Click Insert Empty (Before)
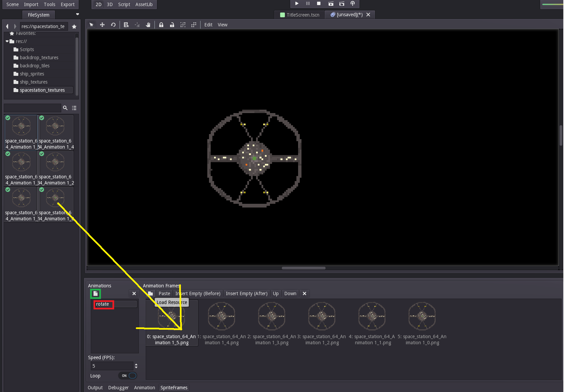 point(198,293)
